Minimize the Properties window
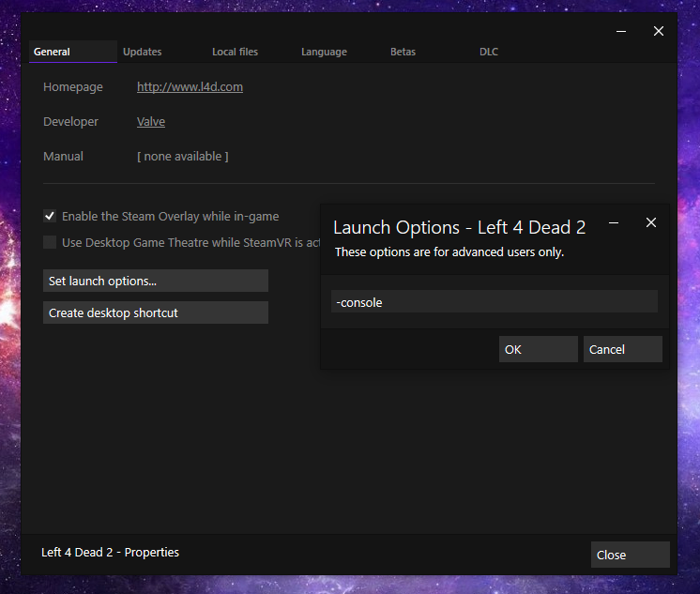 621,31
